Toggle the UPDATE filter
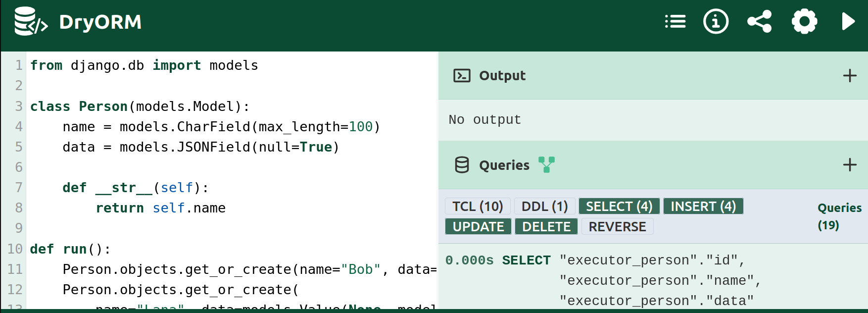Viewport: 868px width, 313px height. tap(478, 226)
